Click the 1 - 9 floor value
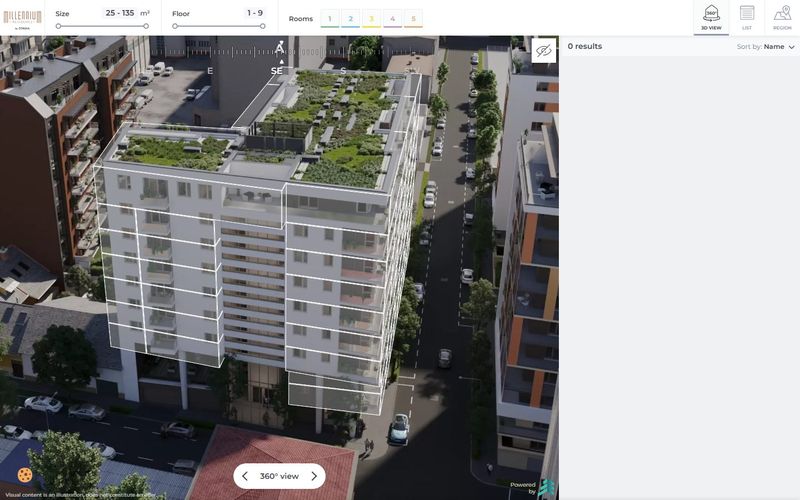Screen dimensions: 800x500 pyautogui.click(x=255, y=13)
